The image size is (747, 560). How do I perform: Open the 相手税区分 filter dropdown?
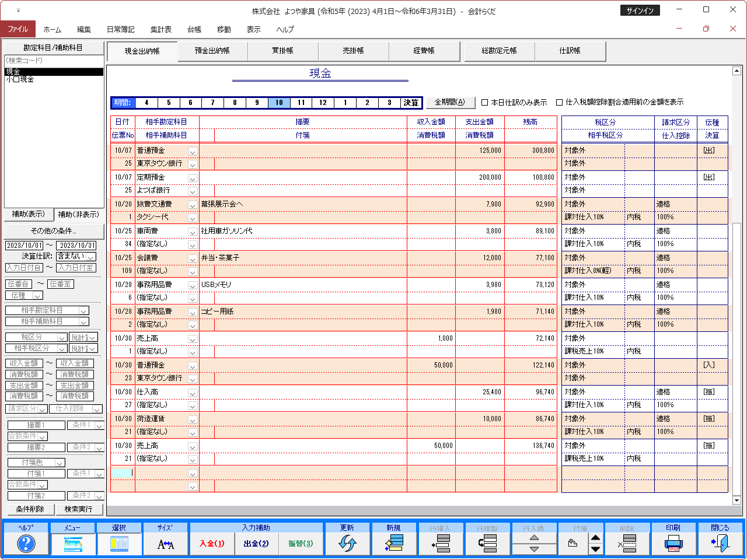(61, 349)
